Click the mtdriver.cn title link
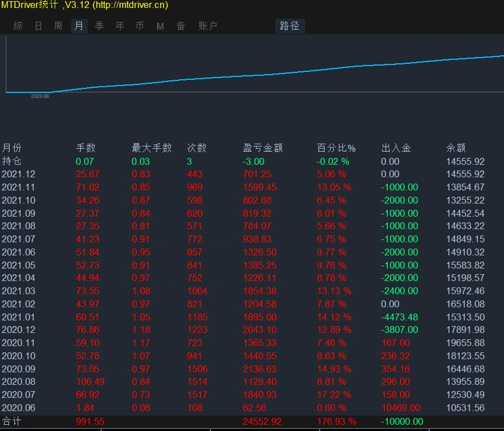The width and height of the screenshot is (504, 431). click(131, 5)
